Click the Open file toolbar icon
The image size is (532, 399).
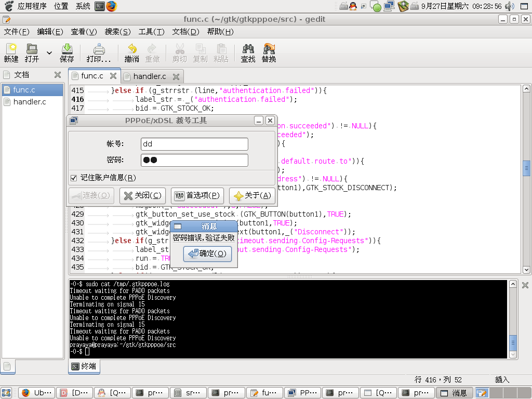tap(32, 53)
